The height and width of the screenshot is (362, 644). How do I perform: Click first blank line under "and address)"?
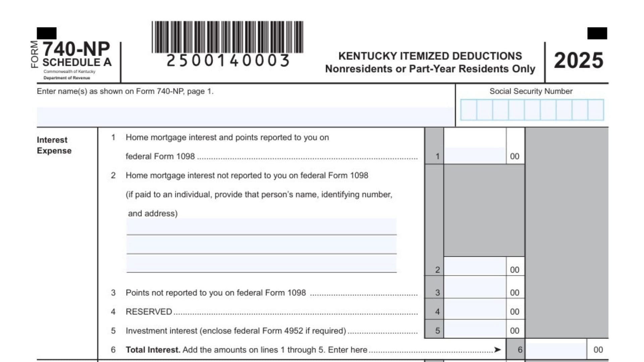(261, 227)
